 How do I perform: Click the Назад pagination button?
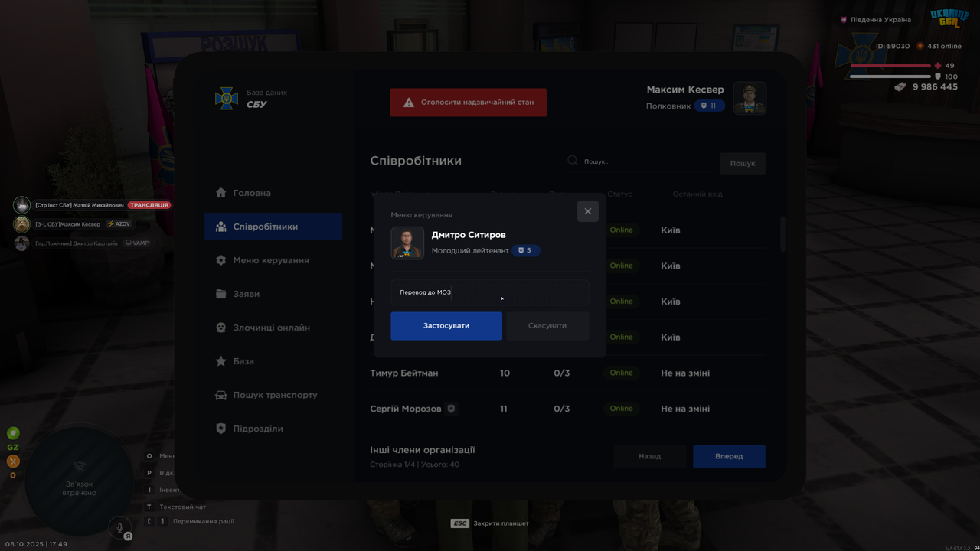pyautogui.click(x=649, y=456)
